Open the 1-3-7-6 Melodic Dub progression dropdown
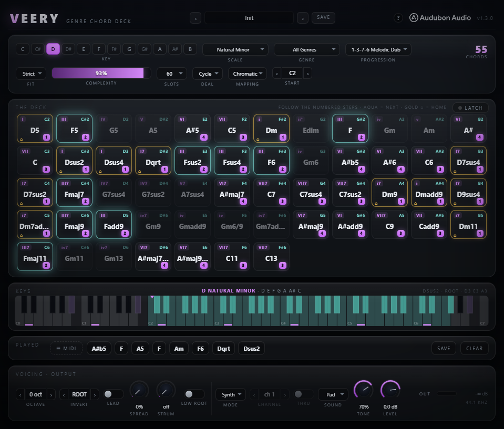The width and height of the screenshot is (504, 429). pyautogui.click(x=378, y=49)
